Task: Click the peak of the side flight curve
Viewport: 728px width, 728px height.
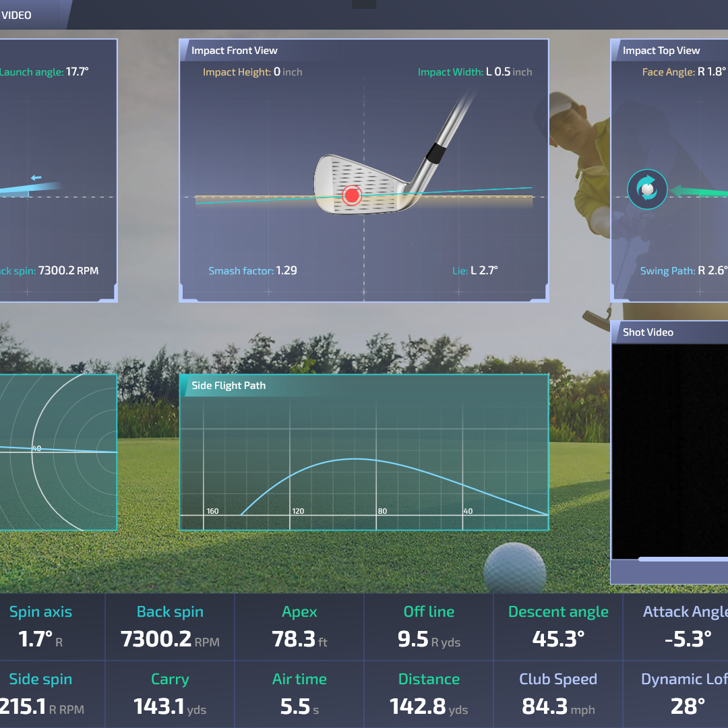Action: (x=355, y=459)
